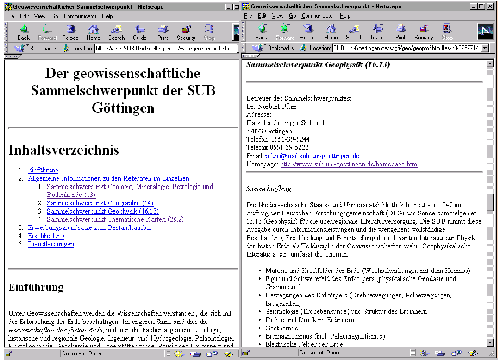Click location URL field in left window
The height and width of the screenshot is (360, 500).
point(166,48)
